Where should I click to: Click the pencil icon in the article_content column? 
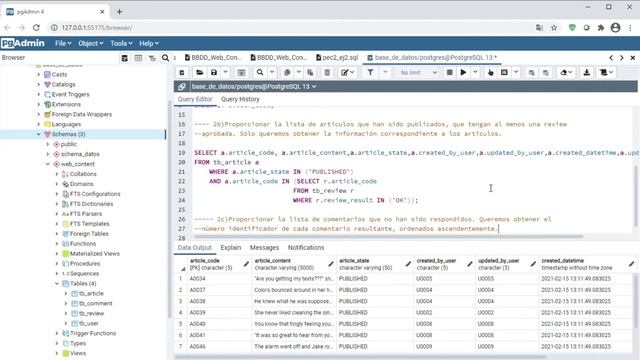[x=331, y=264]
